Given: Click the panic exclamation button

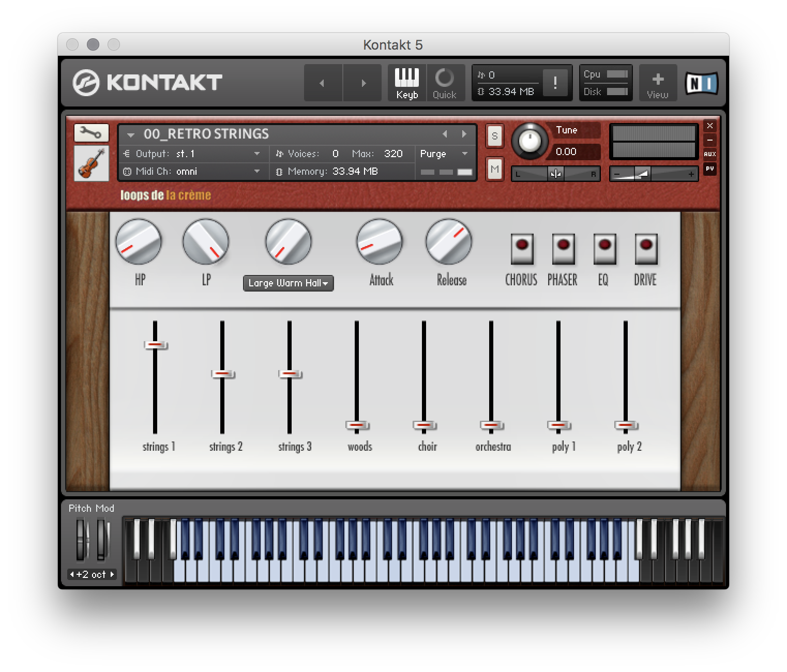Looking at the screenshot, I should [555, 83].
